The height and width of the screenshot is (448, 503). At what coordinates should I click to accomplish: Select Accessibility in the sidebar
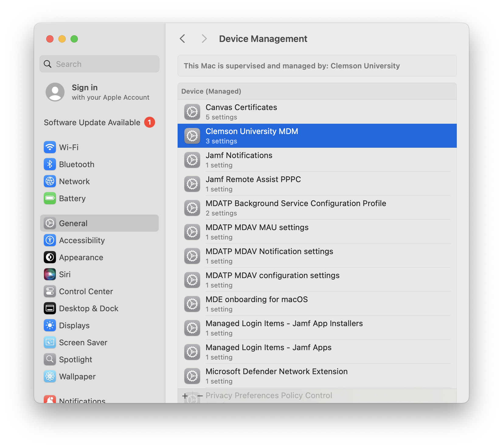click(99, 240)
